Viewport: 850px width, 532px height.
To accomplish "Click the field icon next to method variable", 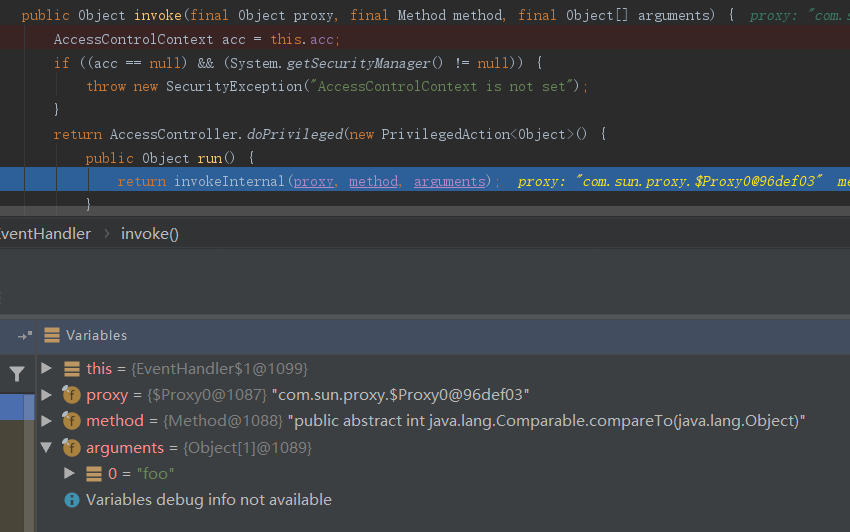I will pos(71,421).
